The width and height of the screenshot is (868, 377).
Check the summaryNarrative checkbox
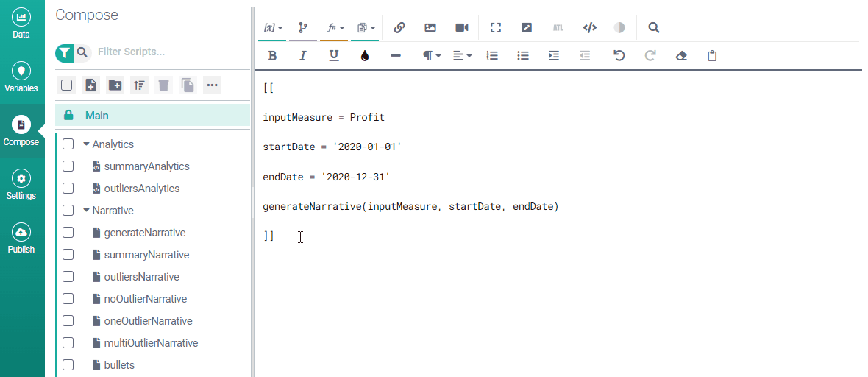(68, 255)
